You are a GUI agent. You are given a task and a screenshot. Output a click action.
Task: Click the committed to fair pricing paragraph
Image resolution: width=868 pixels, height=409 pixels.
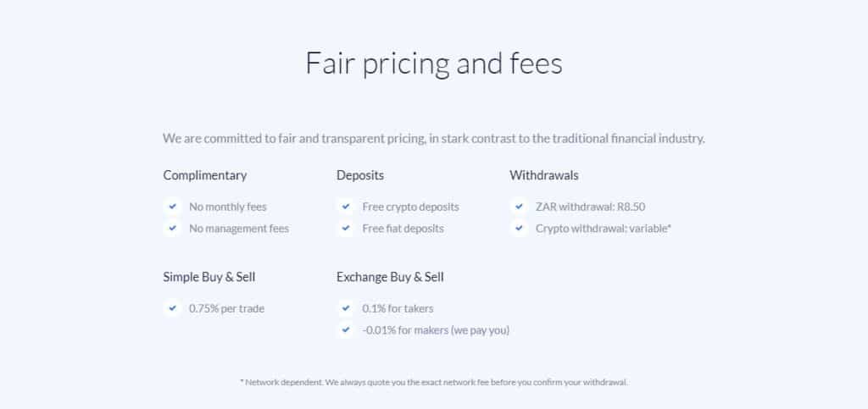[434, 138]
